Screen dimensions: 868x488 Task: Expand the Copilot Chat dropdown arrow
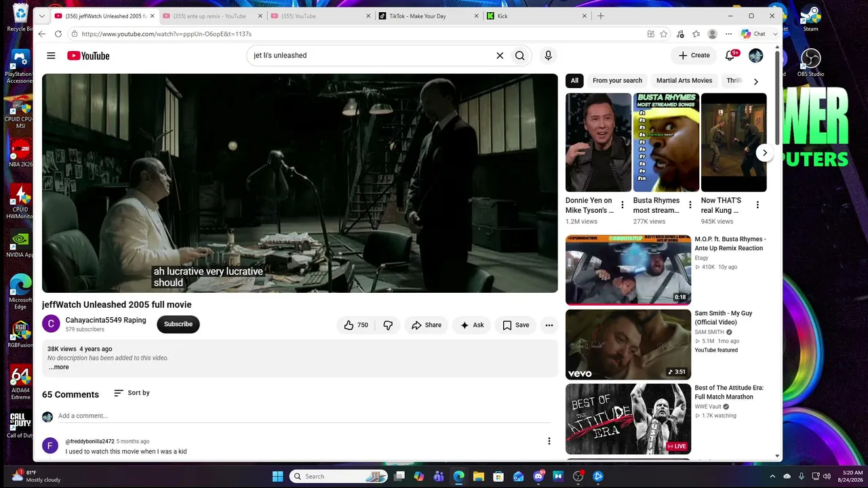[x=775, y=34]
